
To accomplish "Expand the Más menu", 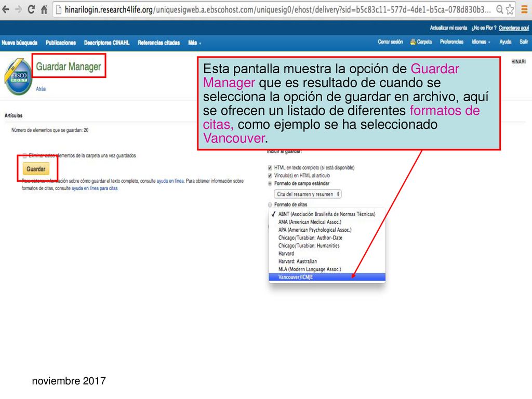I will [x=194, y=43].
